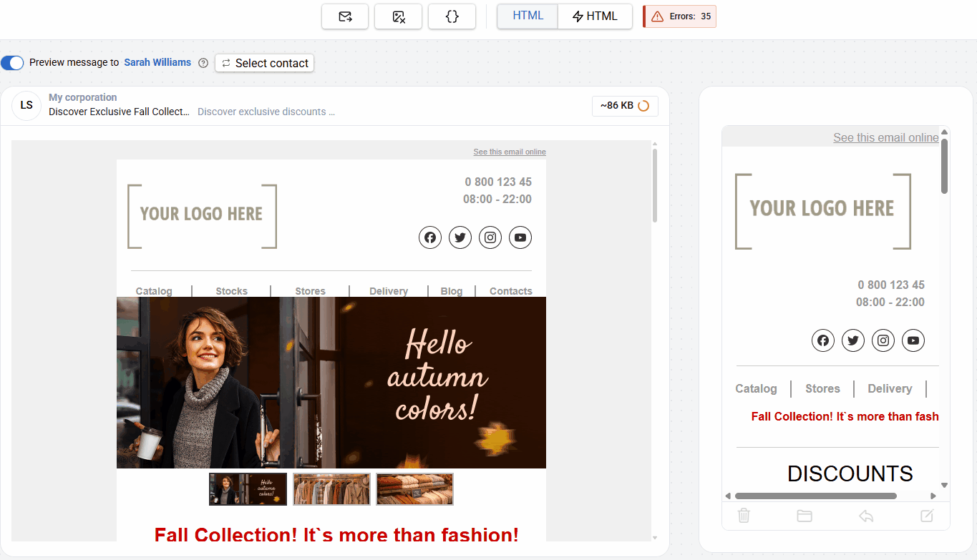
Task: Click the Instagram icon in desktop preview
Action: [490, 237]
